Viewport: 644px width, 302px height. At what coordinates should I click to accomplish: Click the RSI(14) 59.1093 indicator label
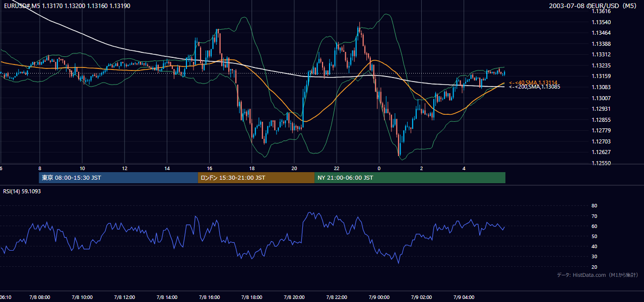pyautogui.click(x=22, y=191)
